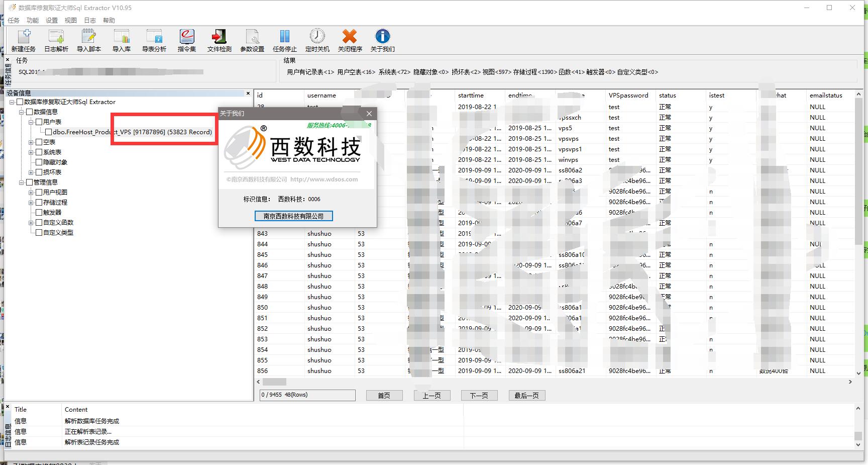Check the 数据库修复取证大师 root checkbox
This screenshot has height=465, width=868.
20,102
